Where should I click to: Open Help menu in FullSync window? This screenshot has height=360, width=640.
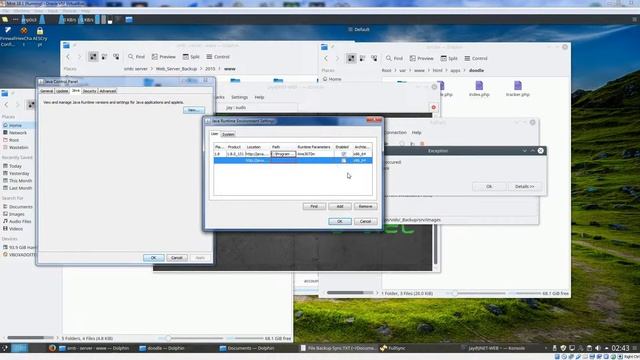click(416, 133)
